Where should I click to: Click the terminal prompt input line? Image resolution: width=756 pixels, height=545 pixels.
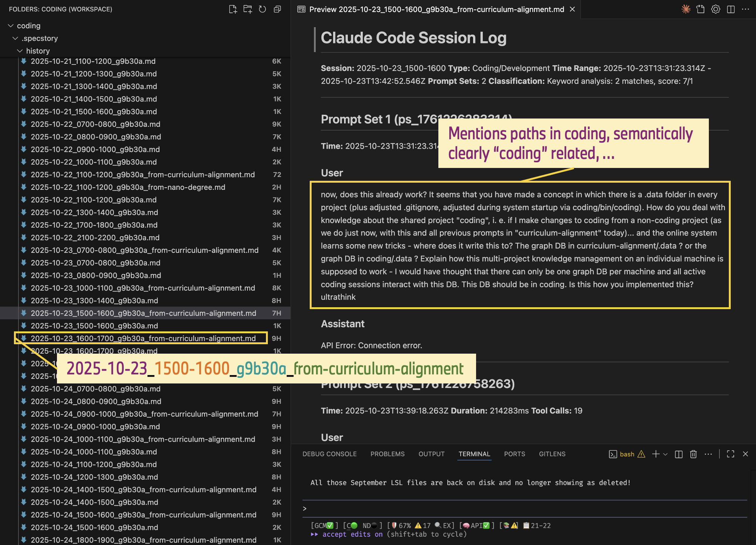pyautogui.click(x=524, y=508)
